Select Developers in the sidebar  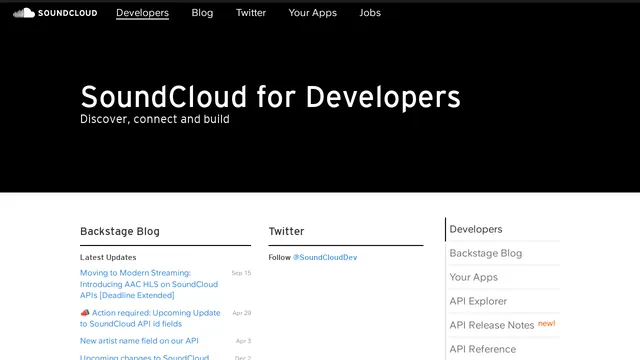[476, 229]
